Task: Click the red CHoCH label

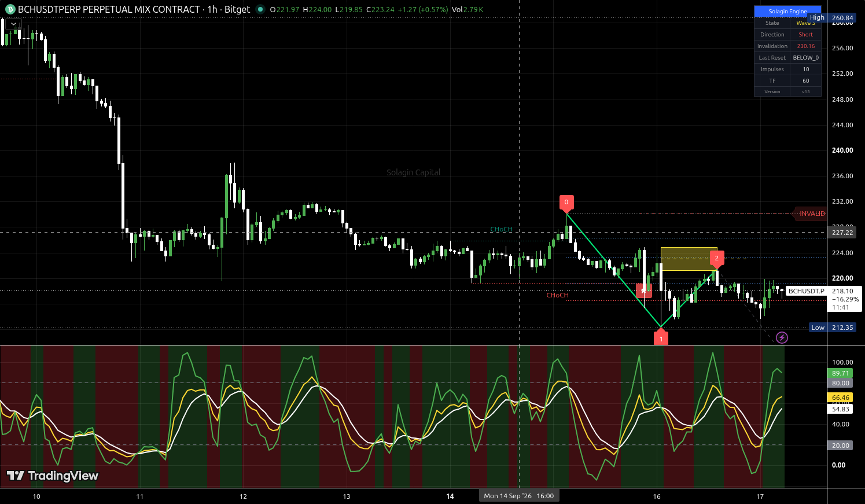Action: point(557,295)
